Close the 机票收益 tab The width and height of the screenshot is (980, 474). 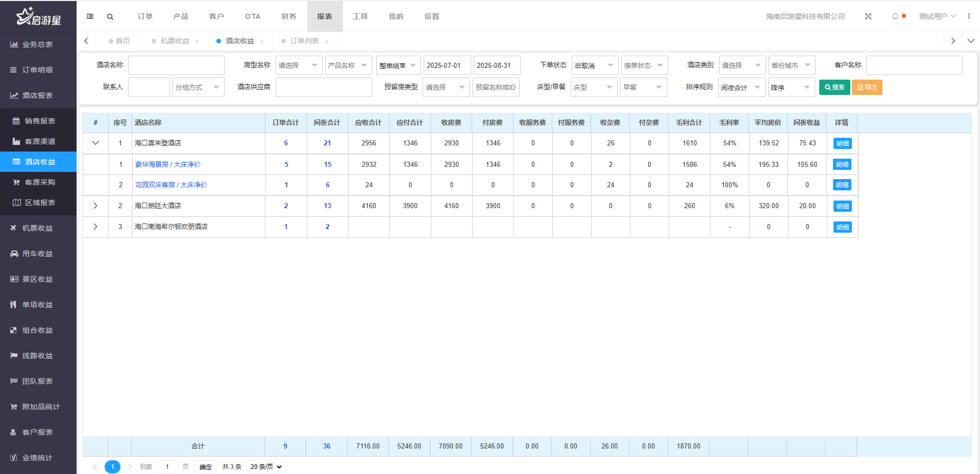click(x=197, y=41)
